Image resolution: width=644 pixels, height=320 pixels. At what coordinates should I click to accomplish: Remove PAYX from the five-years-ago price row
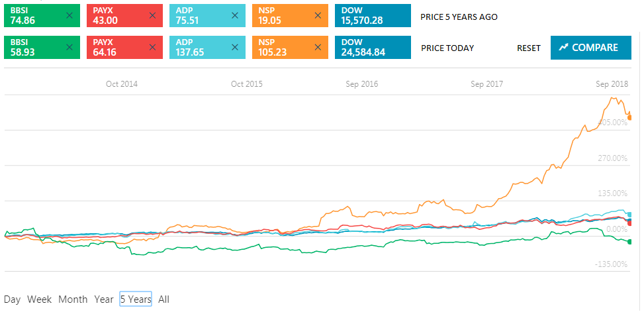click(152, 15)
